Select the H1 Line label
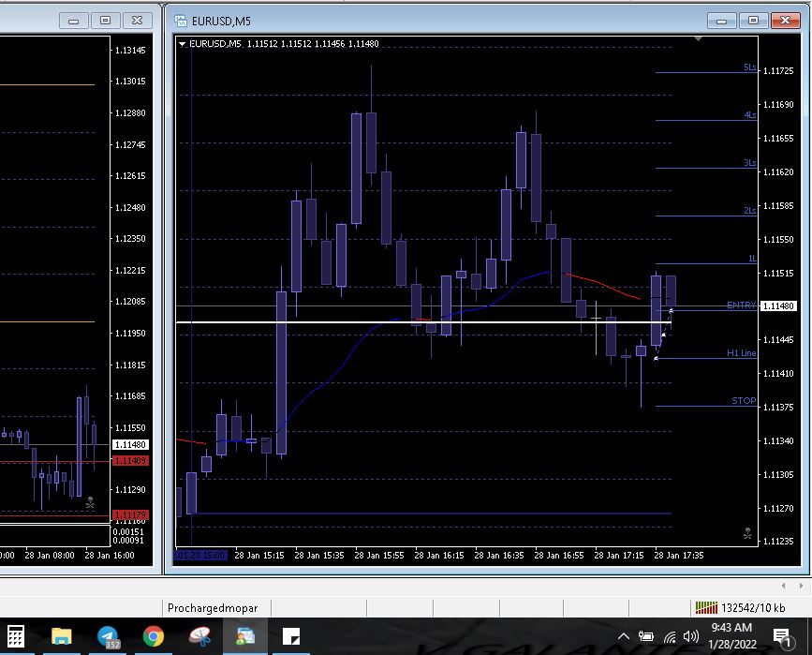This screenshot has height=655, width=812. (x=740, y=353)
